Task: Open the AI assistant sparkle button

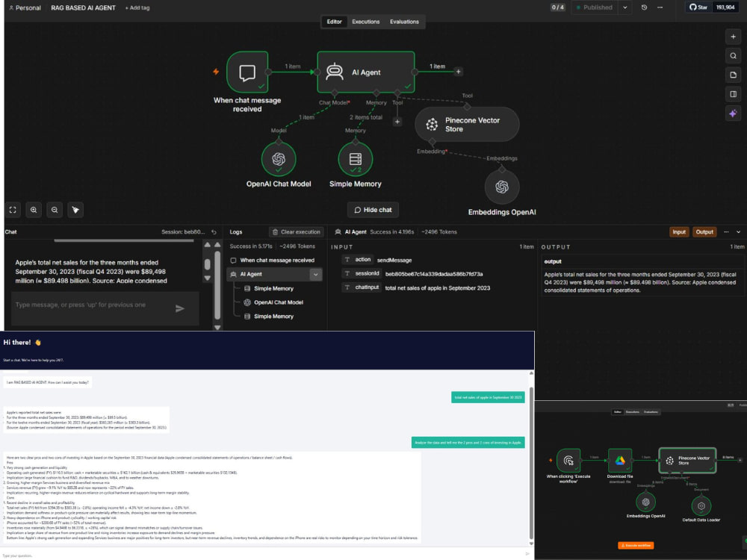Action: point(734,113)
